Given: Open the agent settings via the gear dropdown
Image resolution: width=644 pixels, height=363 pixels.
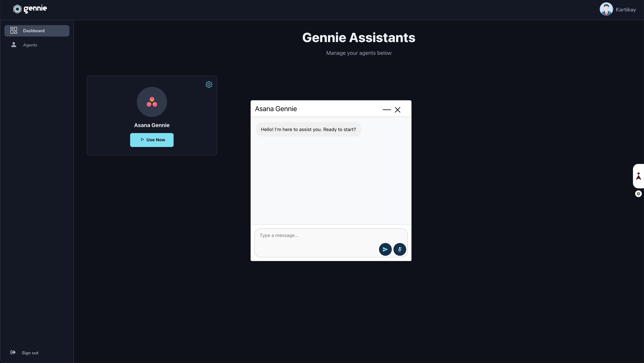Looking at the screenshot, I should pos(209,84).
